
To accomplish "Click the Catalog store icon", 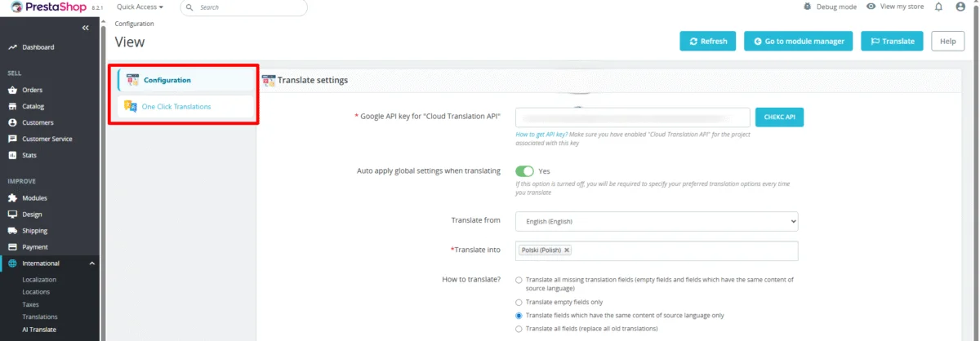I will coord(12,106).
